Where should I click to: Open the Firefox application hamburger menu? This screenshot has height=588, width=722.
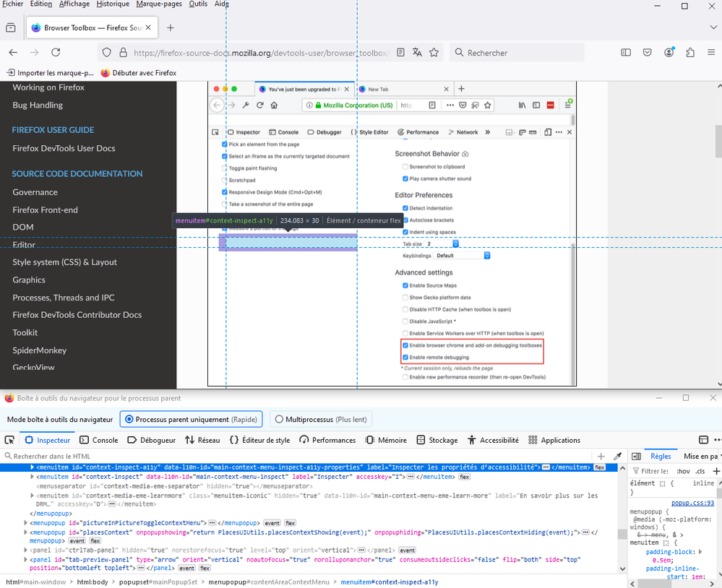click(710, 53)
